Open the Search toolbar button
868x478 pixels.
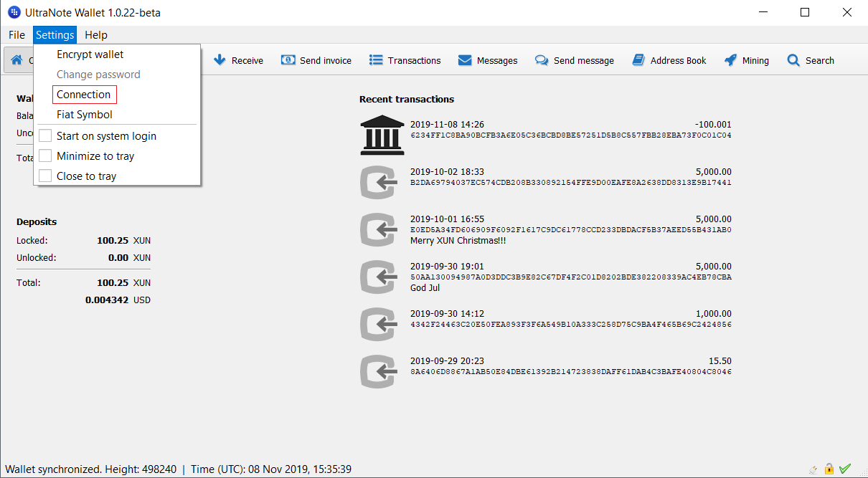[811, 61]
